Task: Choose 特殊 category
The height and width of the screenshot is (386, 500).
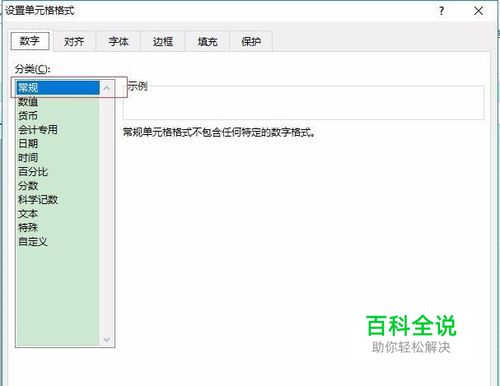Action: [x=58, y=228]
